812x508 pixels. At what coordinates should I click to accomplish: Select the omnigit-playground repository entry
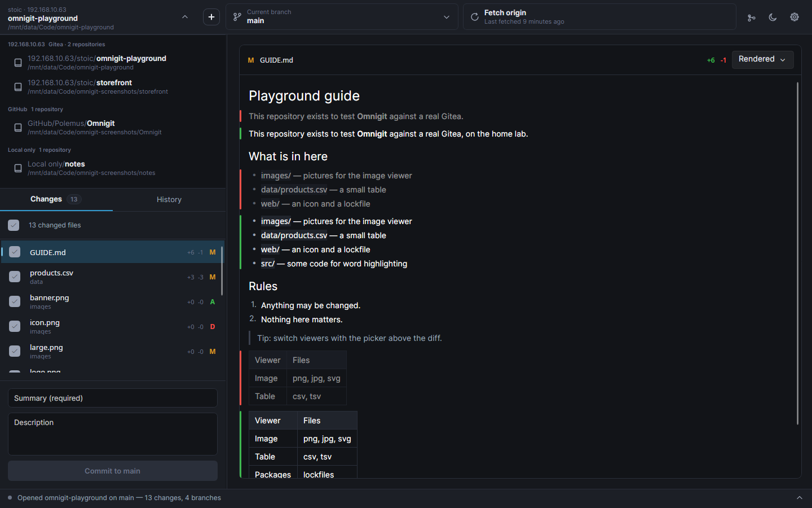[113, 63]
